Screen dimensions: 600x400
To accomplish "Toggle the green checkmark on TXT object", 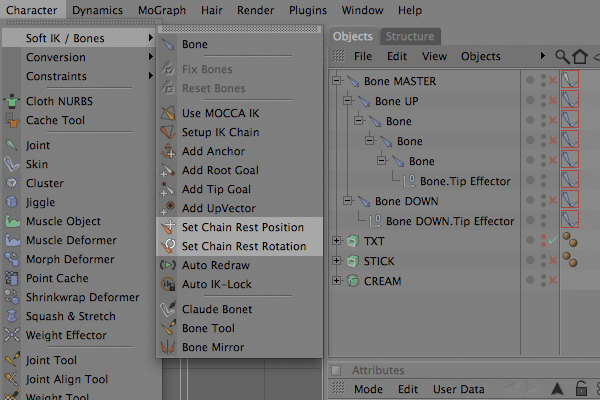I will tap(553, 240).
